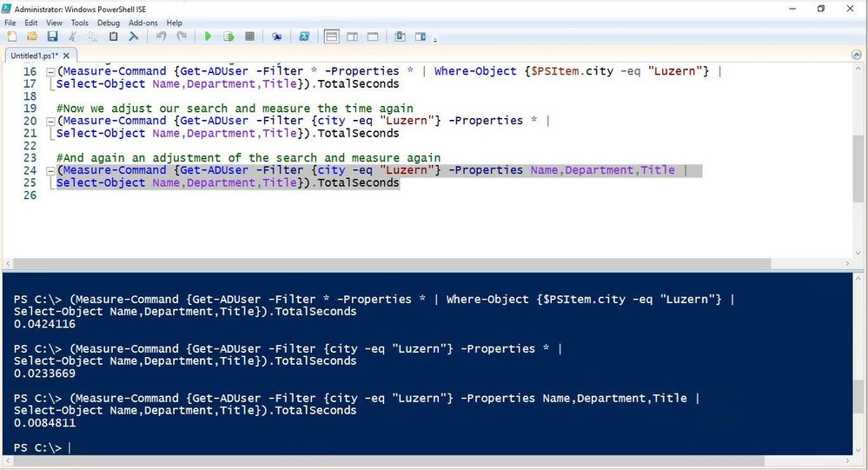Show script pane maximized layout
This screenshot has width=868, height=470.
tap(373, 36)
